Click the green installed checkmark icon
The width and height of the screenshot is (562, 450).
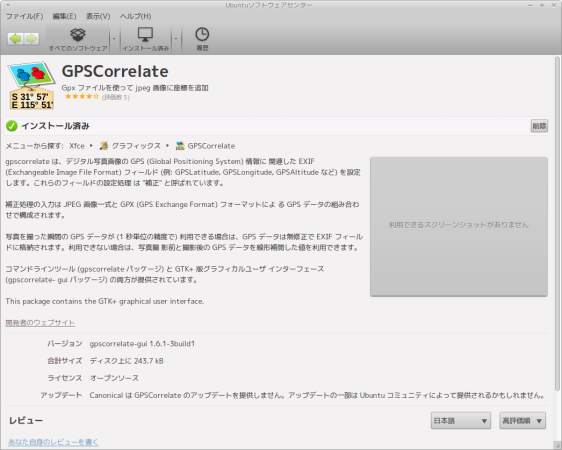coord(12,126)
